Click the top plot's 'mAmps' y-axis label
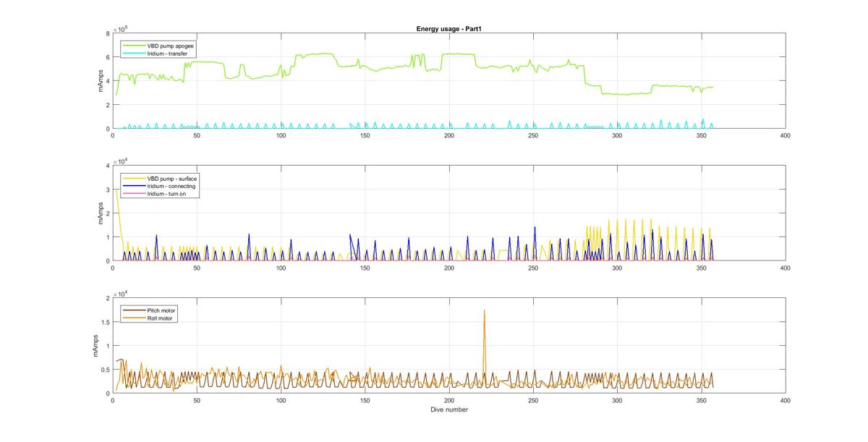Screen dimensions: 868x442 [100, 81]
